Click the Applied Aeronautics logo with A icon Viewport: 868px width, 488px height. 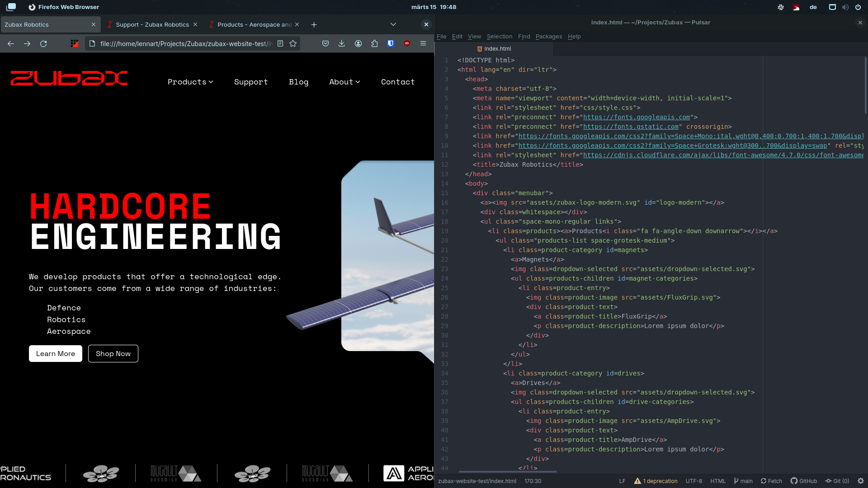[408, 473]
